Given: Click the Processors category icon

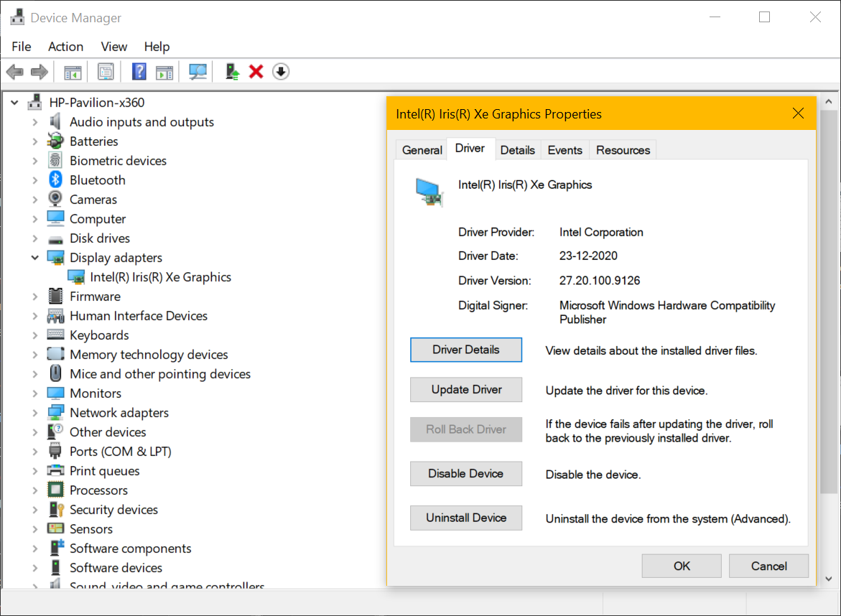Looking at the screenshot, I should (x=55, y=490).
